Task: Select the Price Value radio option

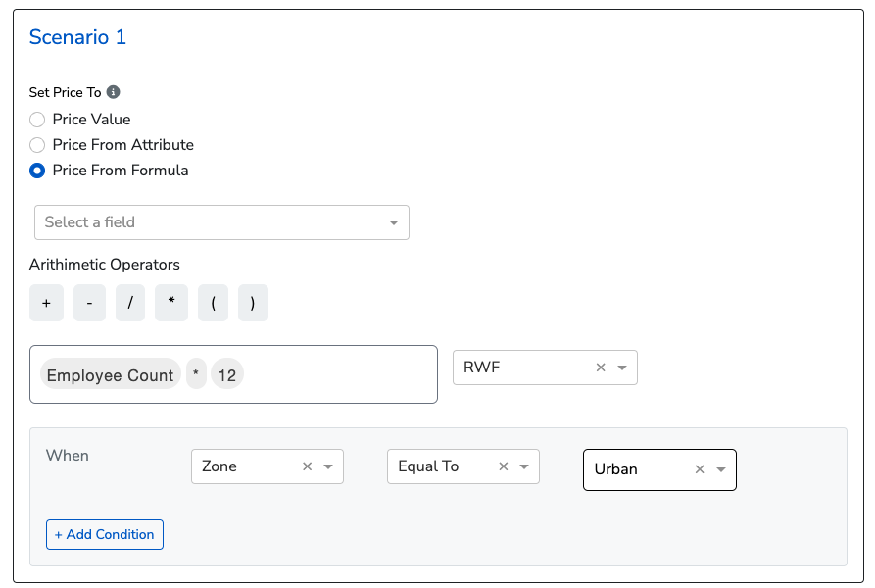Action: pyautogui.click(x=37, y=120)
